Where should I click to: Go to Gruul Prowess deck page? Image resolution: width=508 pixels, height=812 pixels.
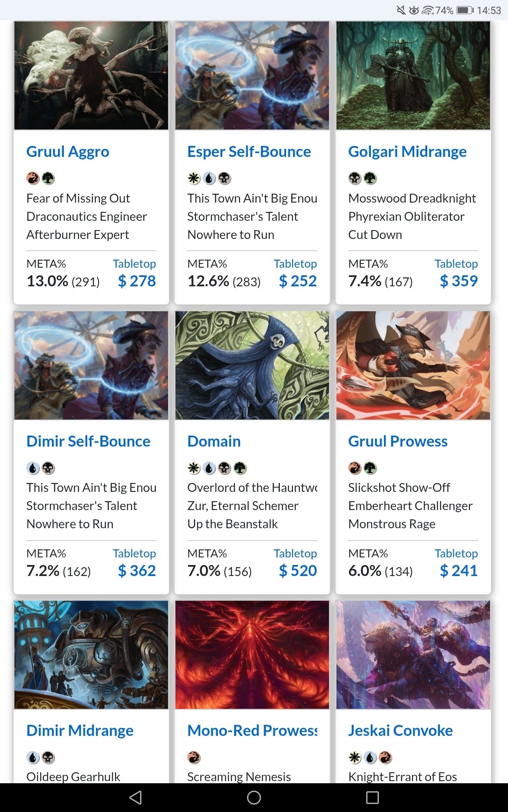[x=398, y=441]
